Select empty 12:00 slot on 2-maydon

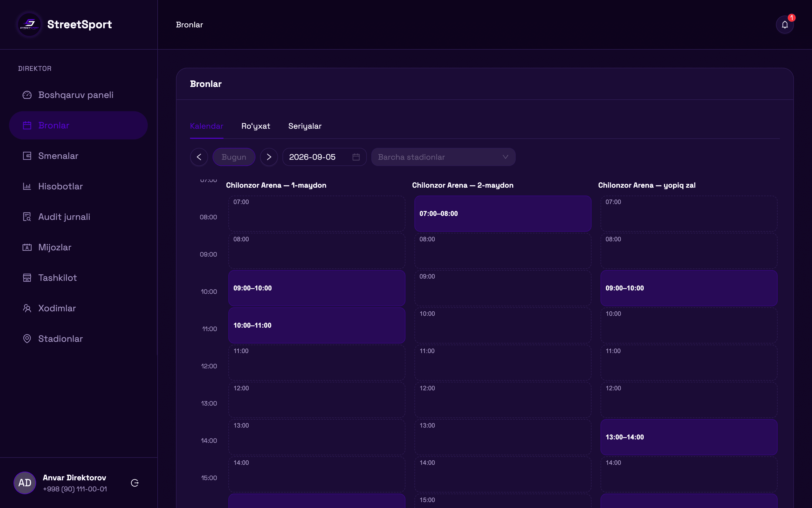pos(503,400)
